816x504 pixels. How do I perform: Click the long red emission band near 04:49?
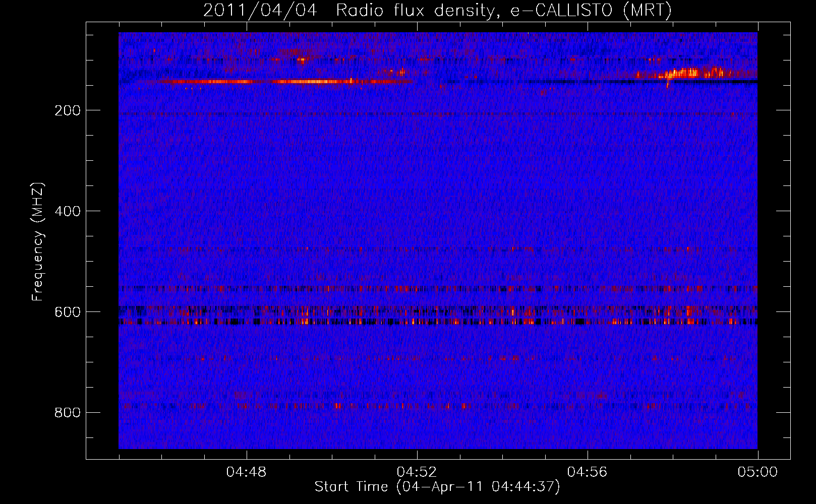(x=272, y=82)
